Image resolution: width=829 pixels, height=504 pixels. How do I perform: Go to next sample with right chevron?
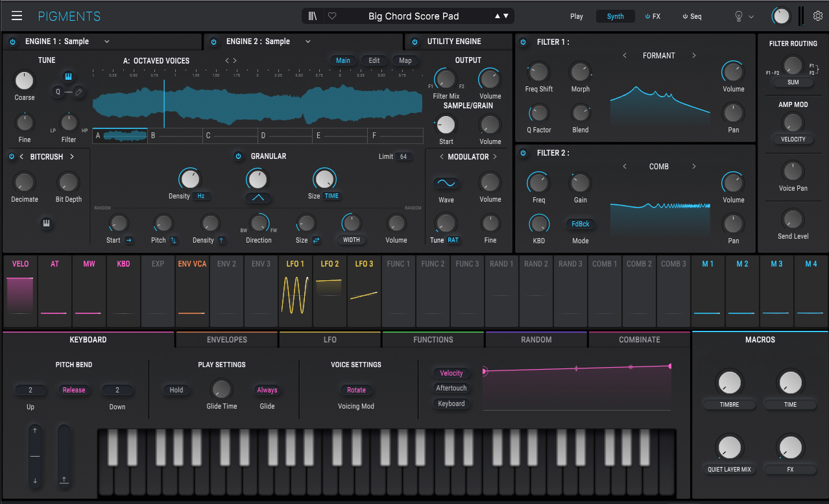point(235,61)
